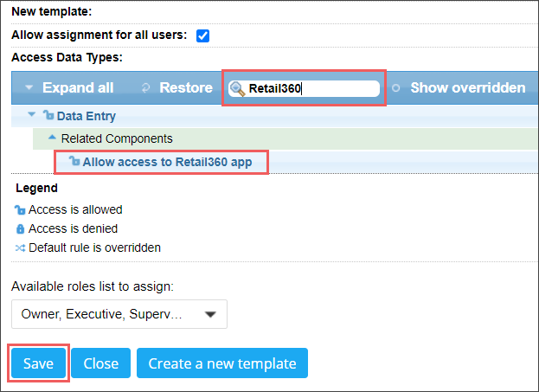Viewport: 539px width, 392px height.
Task: Click Show overridden label in toolbar
Action: (x=468, y=87)
